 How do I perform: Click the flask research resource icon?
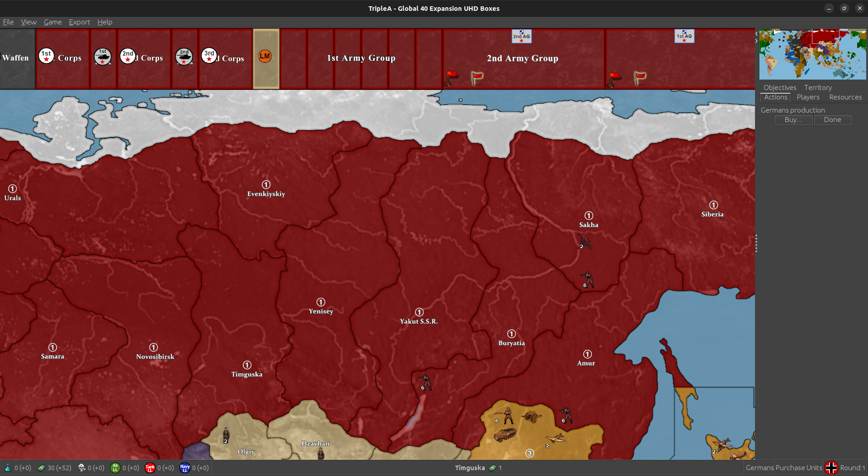(x=8, y=468)
